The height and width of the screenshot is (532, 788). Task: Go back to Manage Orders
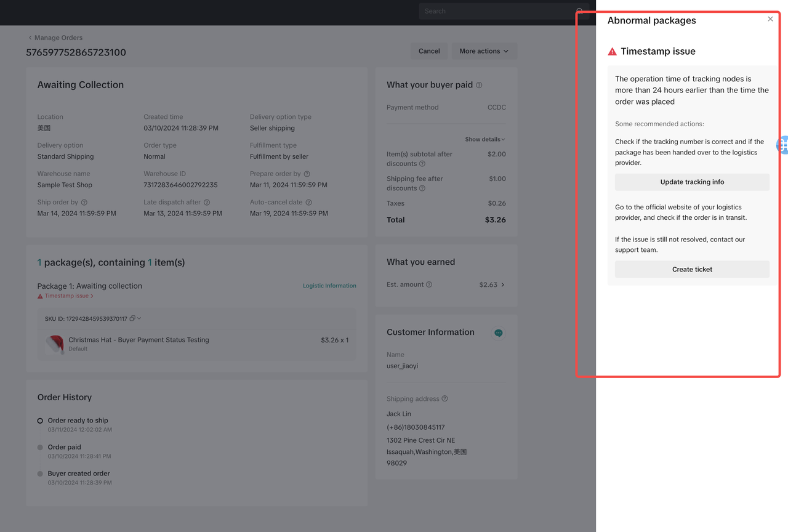click(55, 38)
